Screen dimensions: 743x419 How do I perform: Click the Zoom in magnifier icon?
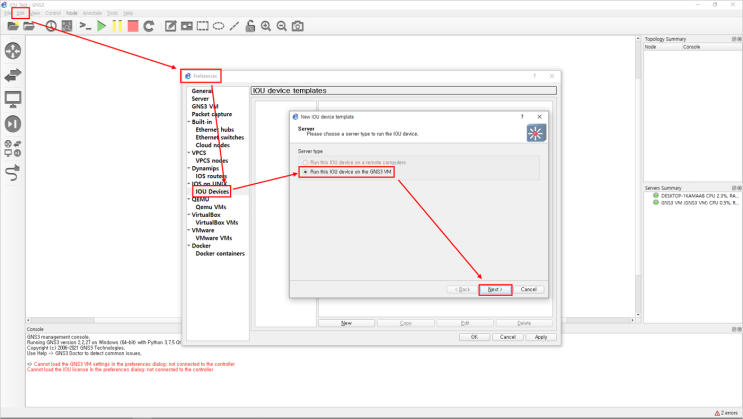(266, 26)
